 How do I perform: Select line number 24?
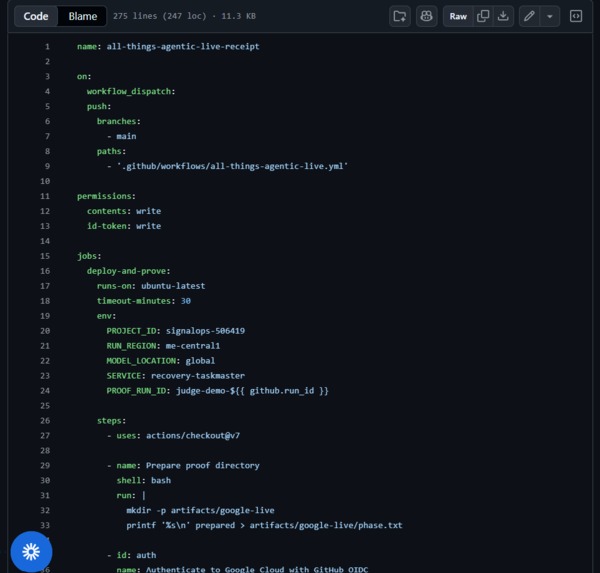(45, 391)
